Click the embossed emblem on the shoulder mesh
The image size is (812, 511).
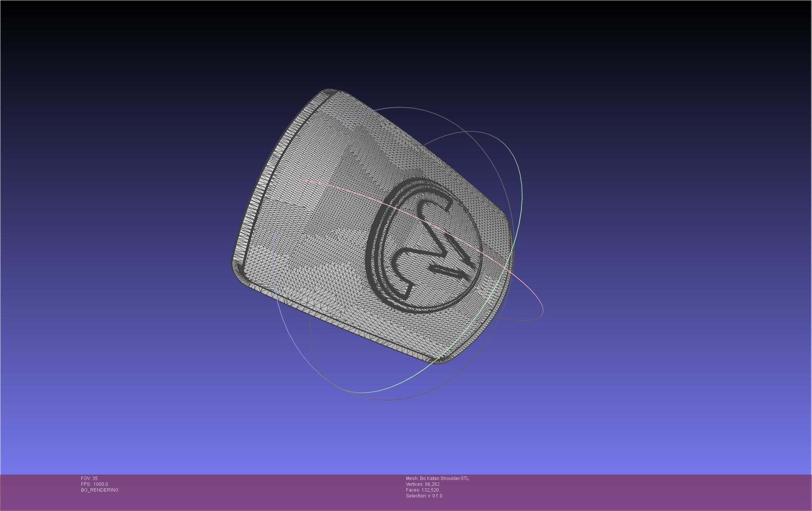pos(424,245)
